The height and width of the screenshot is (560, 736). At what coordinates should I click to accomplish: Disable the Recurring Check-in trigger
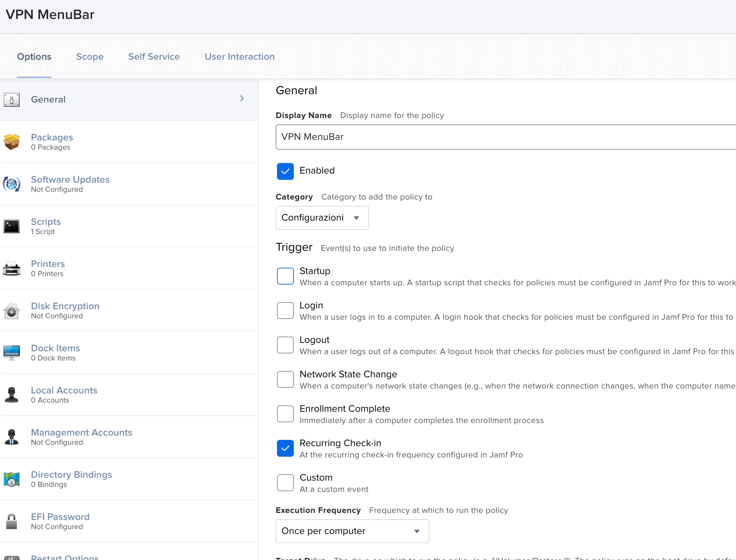[285, 448]
